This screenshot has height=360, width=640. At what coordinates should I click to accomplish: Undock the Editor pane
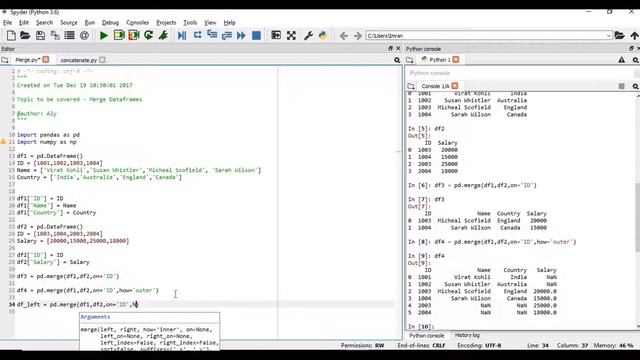pyautogui.click(x=390, y=49)
